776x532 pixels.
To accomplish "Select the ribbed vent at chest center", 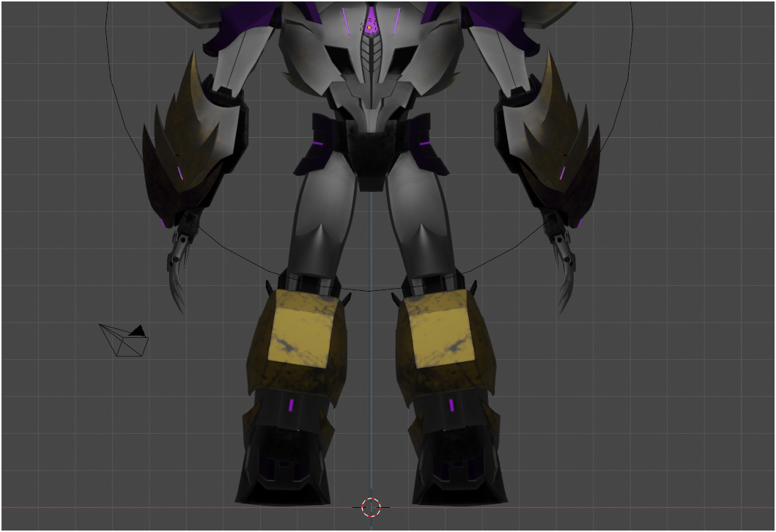I will pos(372,57).
